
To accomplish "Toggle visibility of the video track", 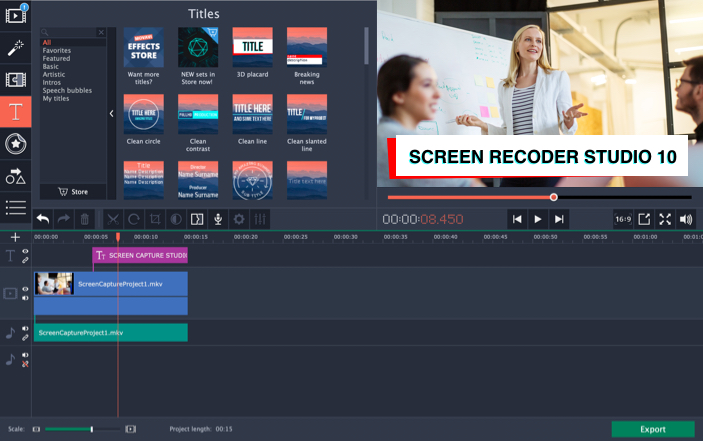I will point(26,289).
